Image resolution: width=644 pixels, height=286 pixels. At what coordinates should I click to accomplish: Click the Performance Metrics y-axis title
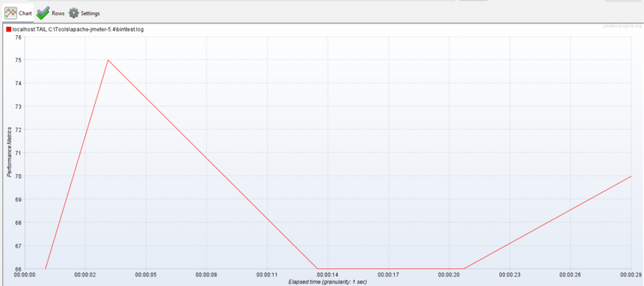click(x=9, y=153)
